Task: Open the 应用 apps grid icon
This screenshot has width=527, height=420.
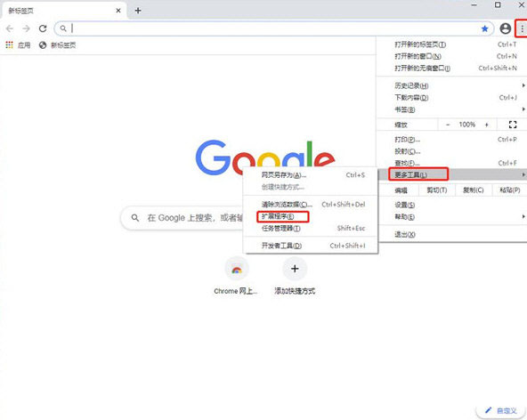Action: 10,44
